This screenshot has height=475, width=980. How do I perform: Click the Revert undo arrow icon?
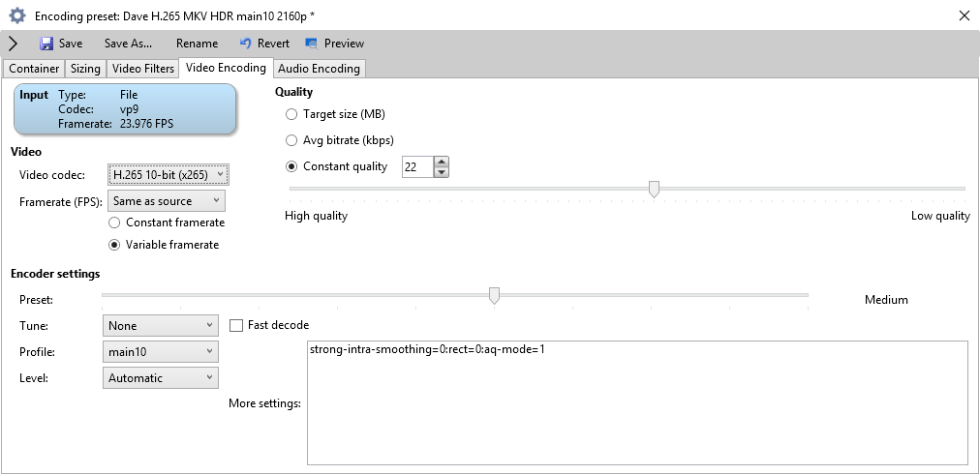(246, 44)
